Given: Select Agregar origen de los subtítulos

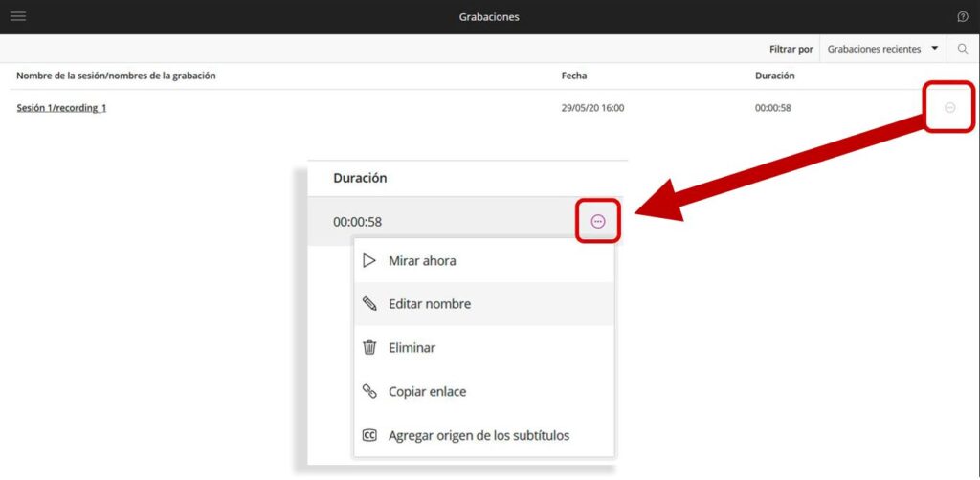Looking at the screenshot, I should tap(479, 436).
